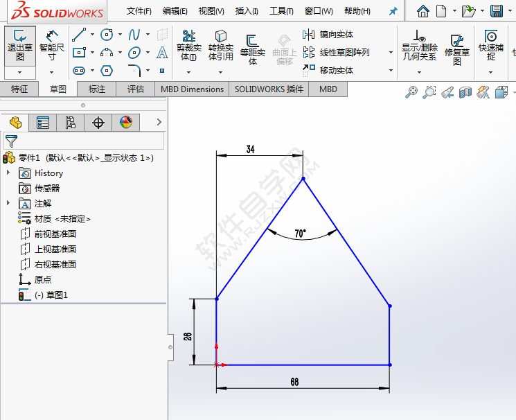Select the Offset Entities (等距实体) tool
The height and width of the screenshot is (420, 516).
[x=253, y=46]
